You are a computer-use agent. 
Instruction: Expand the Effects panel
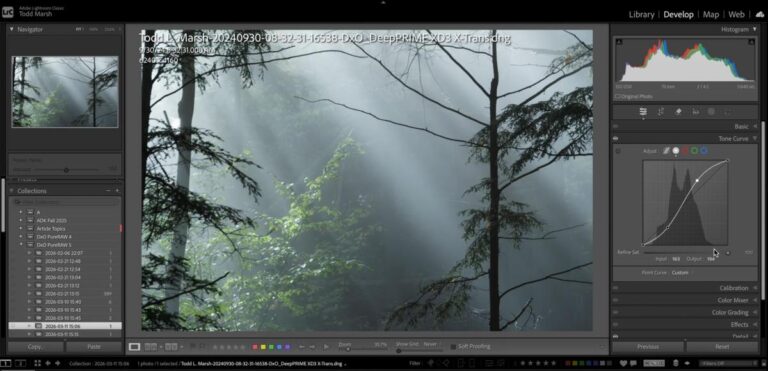click(754, 324)
